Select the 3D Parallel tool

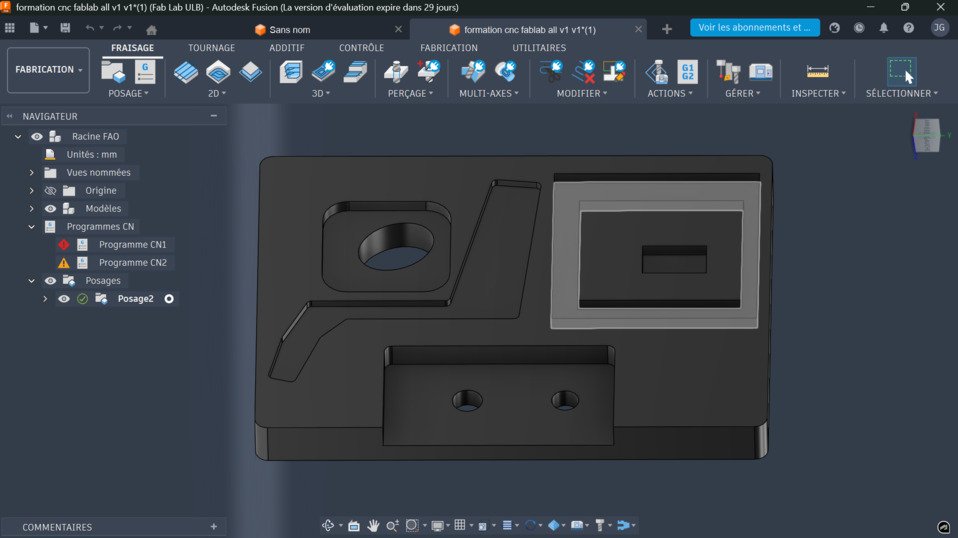tap(355, 72)
